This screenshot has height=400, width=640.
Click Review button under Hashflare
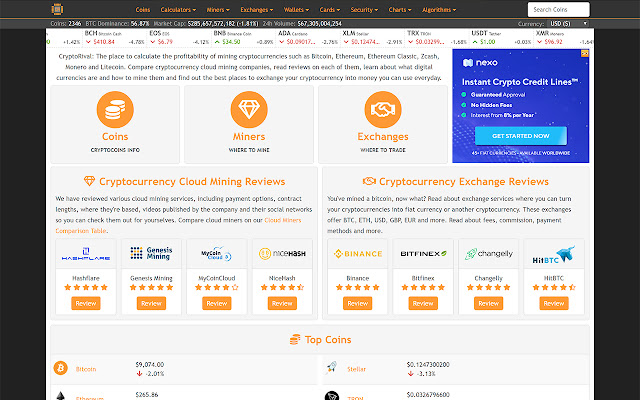pos(86,303)
